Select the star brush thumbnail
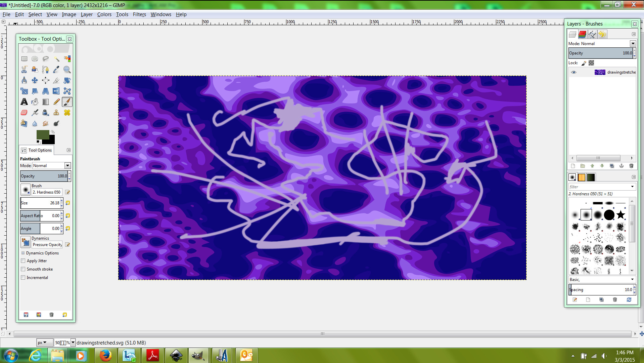The height and width of the screenshot is (363, 644). [x=621, y=215]
